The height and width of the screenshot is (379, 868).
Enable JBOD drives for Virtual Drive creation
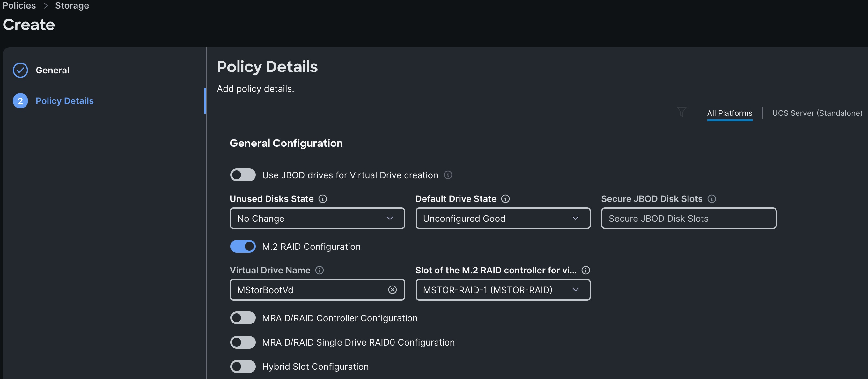243,175
